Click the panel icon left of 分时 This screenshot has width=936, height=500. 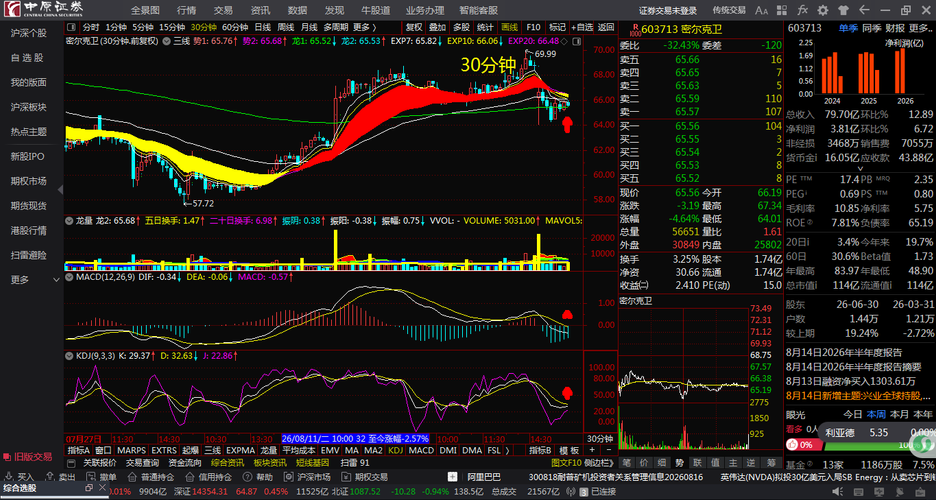coord(72,27)
